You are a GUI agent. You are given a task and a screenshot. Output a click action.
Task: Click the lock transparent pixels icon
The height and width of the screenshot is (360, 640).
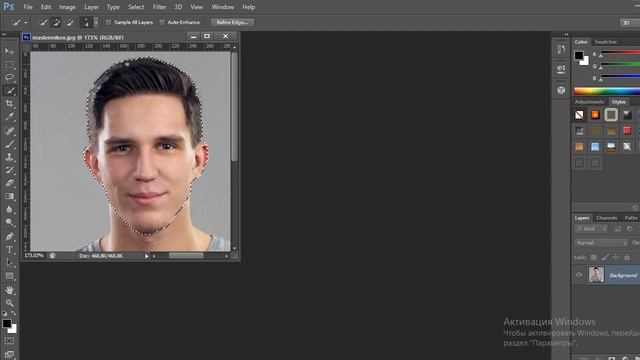593,257
